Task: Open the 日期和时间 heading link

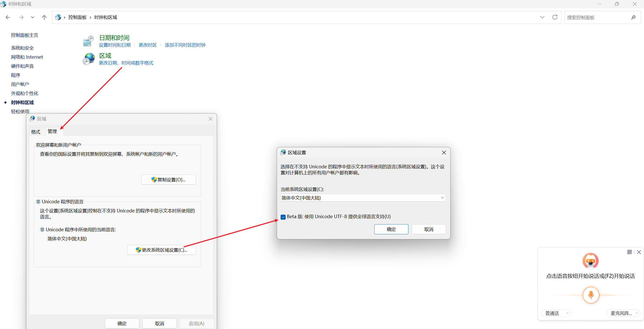Action: [x=114, y=38]
